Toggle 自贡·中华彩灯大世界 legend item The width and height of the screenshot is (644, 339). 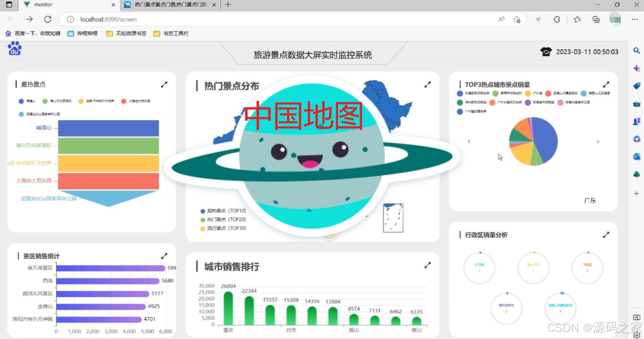coord(96,101)
